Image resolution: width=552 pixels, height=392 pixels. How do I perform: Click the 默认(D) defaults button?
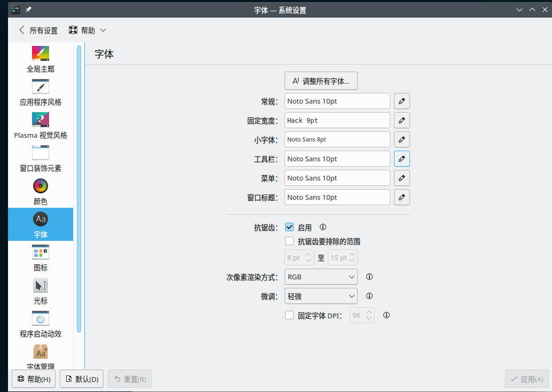click(82, 379)
